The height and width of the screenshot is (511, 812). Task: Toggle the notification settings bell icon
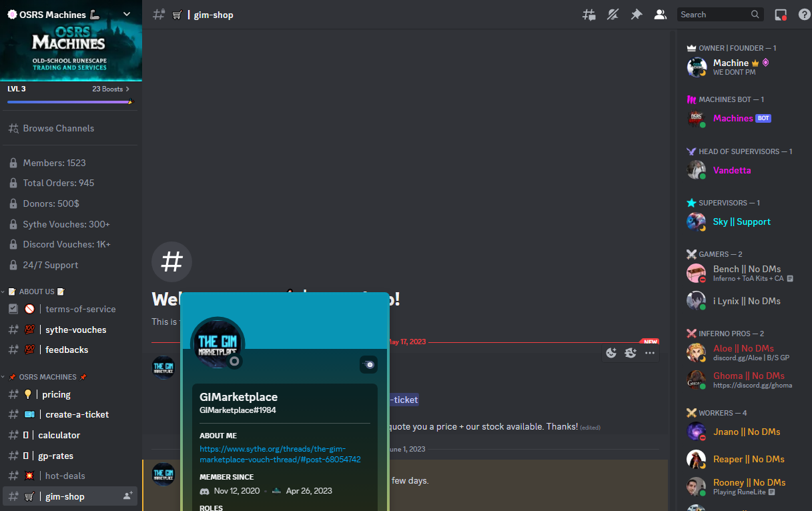(613, 14)
